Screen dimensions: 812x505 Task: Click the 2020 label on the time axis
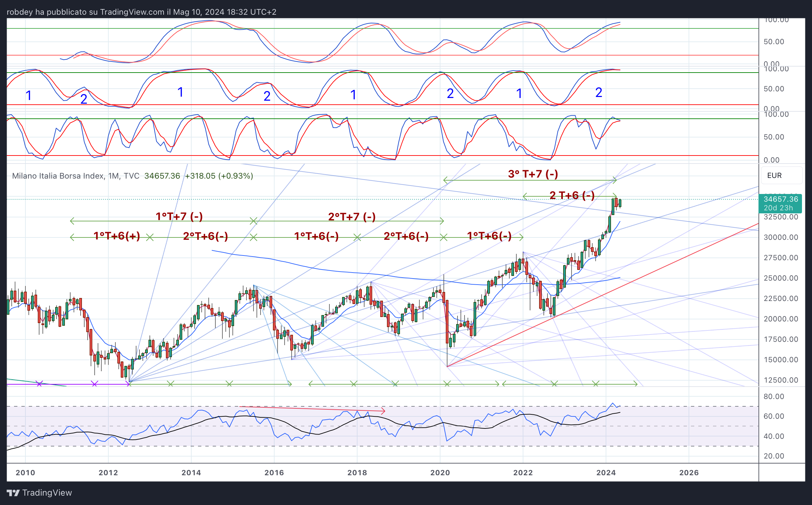click(440, 473)
